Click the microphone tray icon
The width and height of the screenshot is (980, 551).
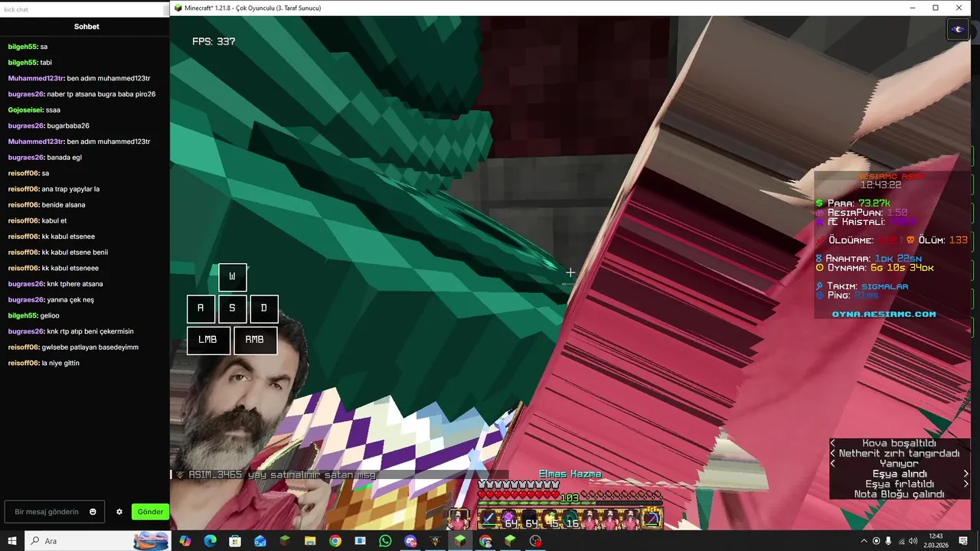[x=888, y=541]
